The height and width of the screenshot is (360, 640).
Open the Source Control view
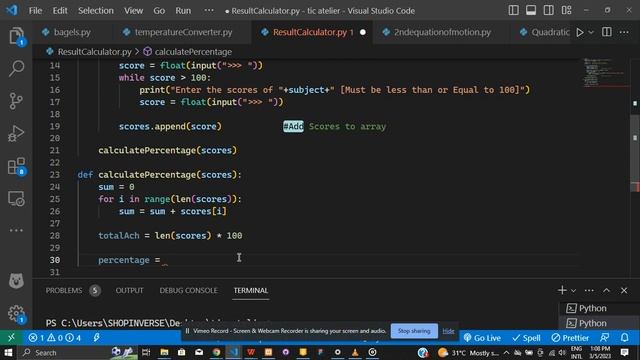point(16,101)
